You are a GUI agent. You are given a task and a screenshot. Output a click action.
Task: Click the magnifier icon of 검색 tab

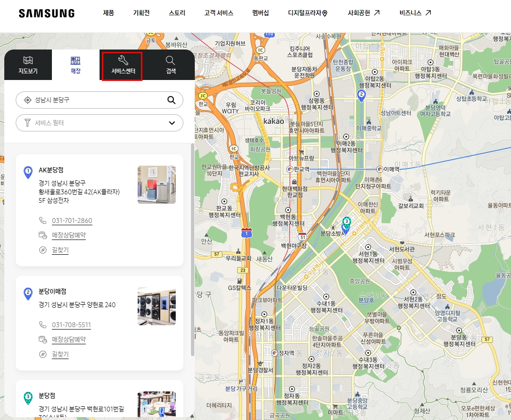pyautogui.click(x=170, y=60)
